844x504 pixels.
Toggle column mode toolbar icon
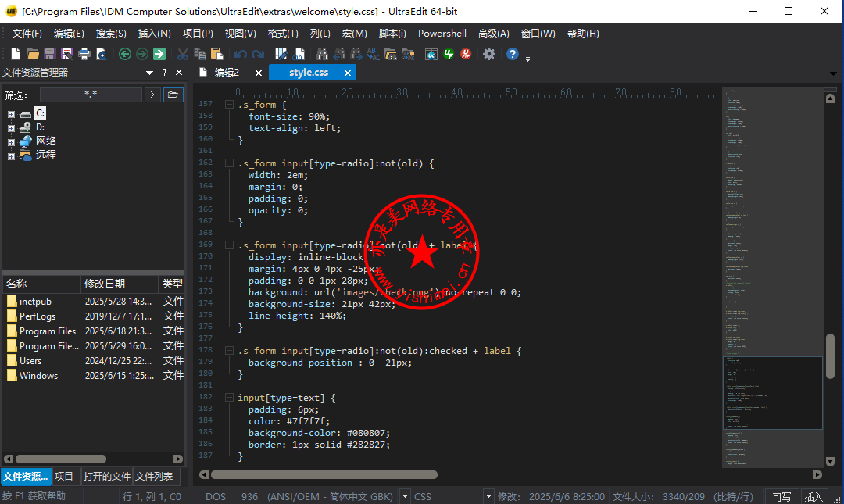pyautogui.click(x=281, y=54)
